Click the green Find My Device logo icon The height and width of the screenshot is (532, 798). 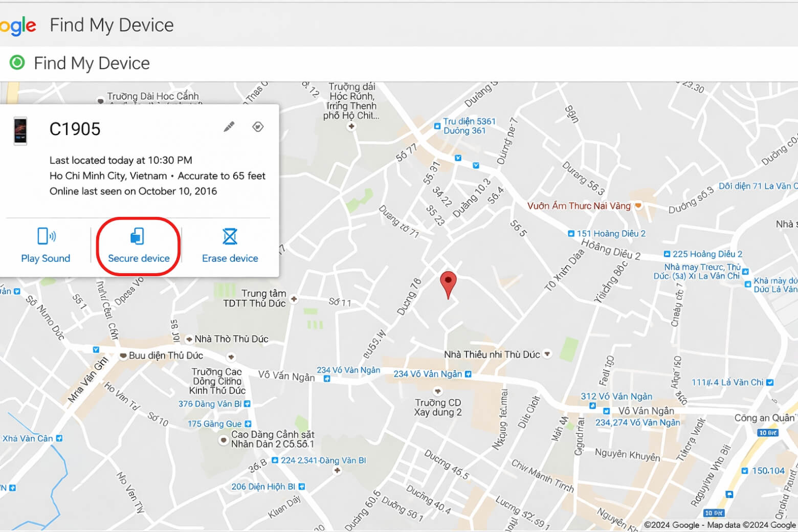(17, 62)
